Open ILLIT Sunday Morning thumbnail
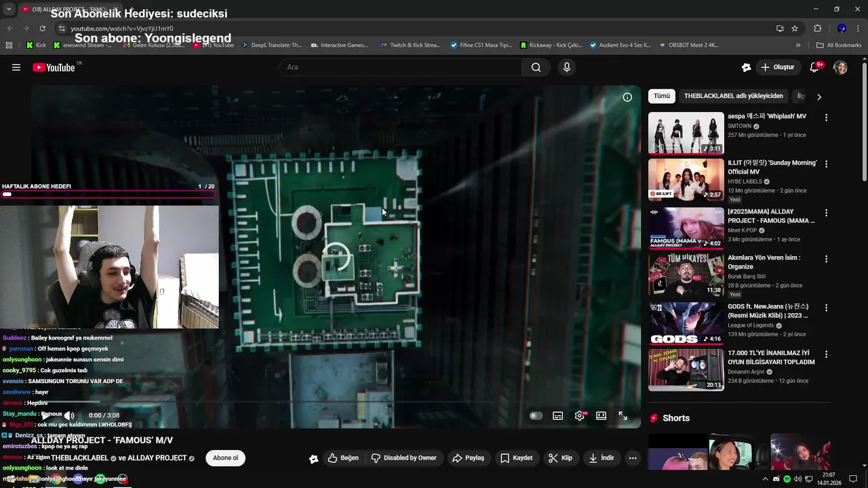 pos(686,180)
